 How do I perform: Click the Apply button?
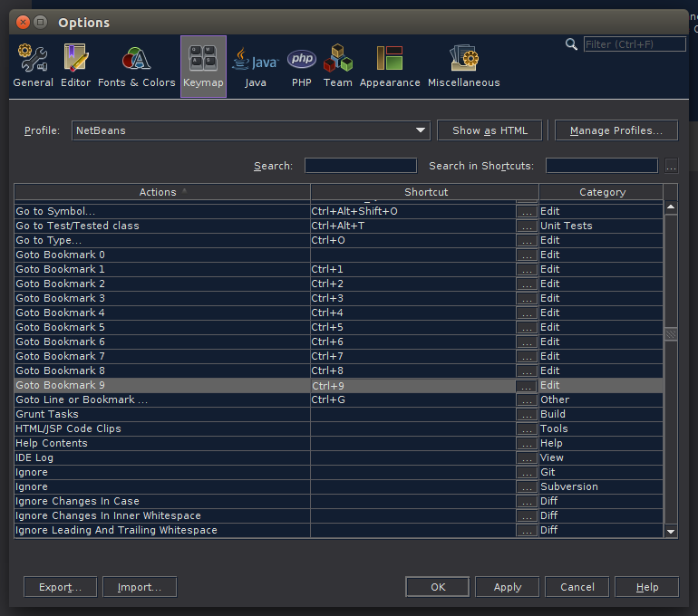click(x=507, y=587)
